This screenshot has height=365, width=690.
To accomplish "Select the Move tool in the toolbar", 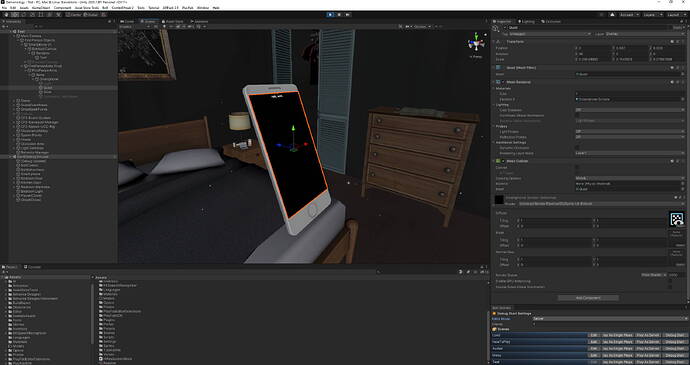I will pyautogui.click(x=15, y=15).
